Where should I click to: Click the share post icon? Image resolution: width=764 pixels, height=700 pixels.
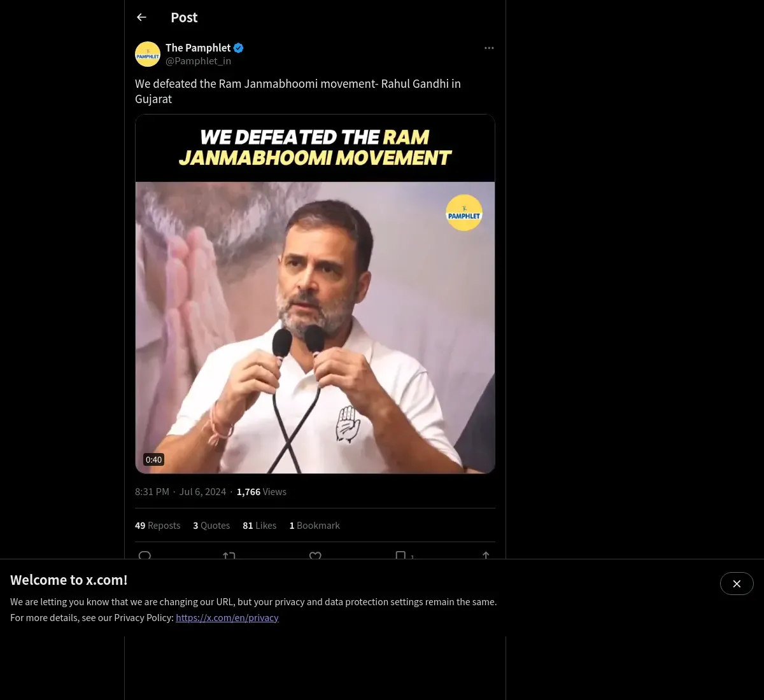coord(486,556)
